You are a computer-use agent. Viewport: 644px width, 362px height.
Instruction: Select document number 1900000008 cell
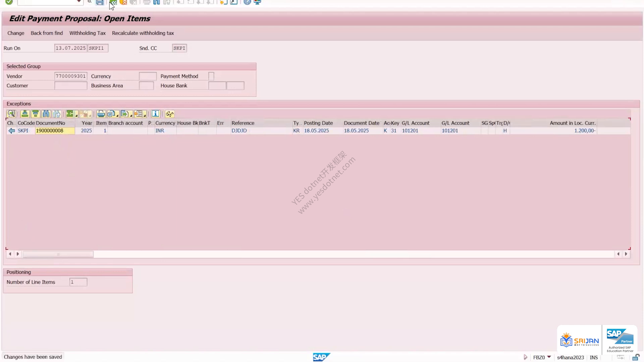pos(55,131)
